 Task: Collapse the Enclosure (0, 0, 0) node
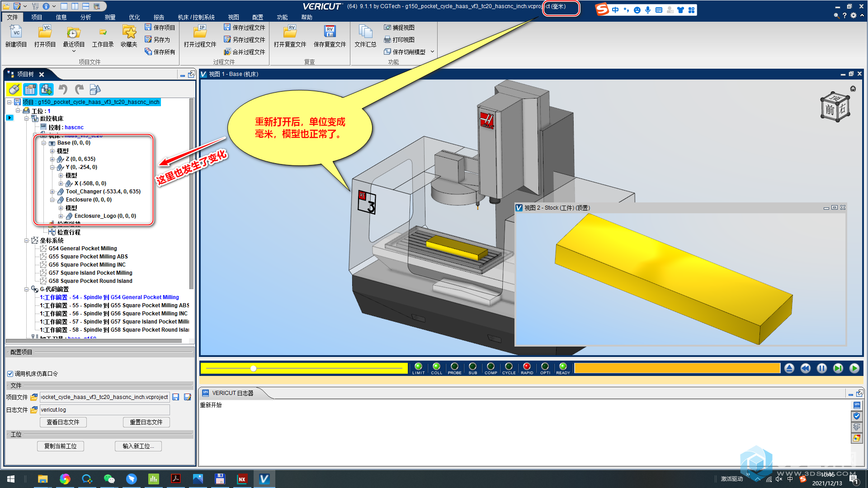point(52,200)
